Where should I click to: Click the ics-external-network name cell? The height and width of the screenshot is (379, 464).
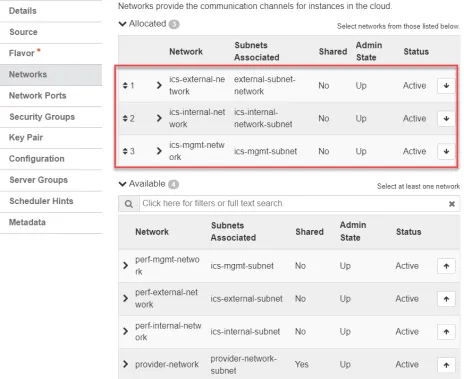coord(197,85)
